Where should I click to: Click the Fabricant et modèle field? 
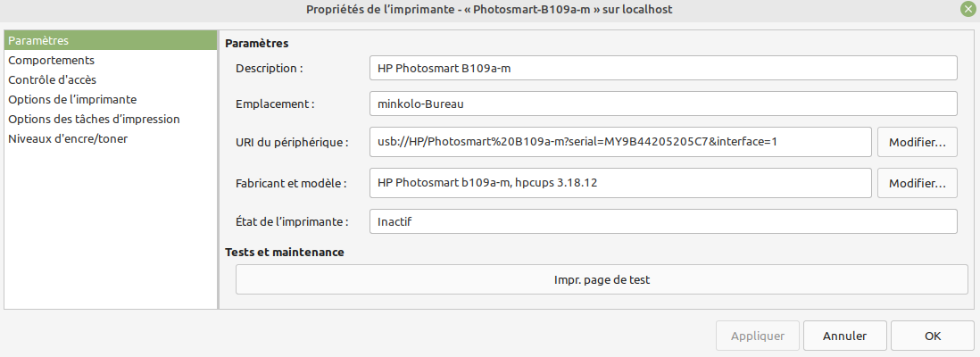click(619, 183)
